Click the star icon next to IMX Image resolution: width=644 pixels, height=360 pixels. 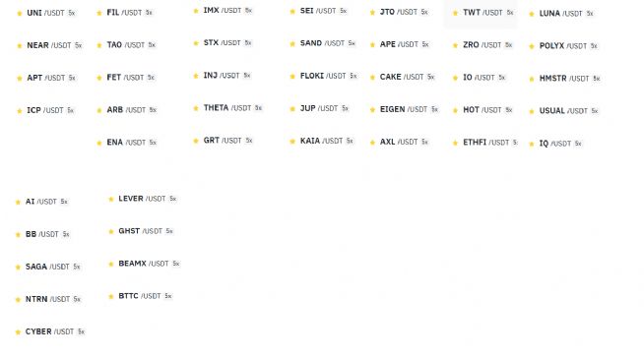(196, 11)
